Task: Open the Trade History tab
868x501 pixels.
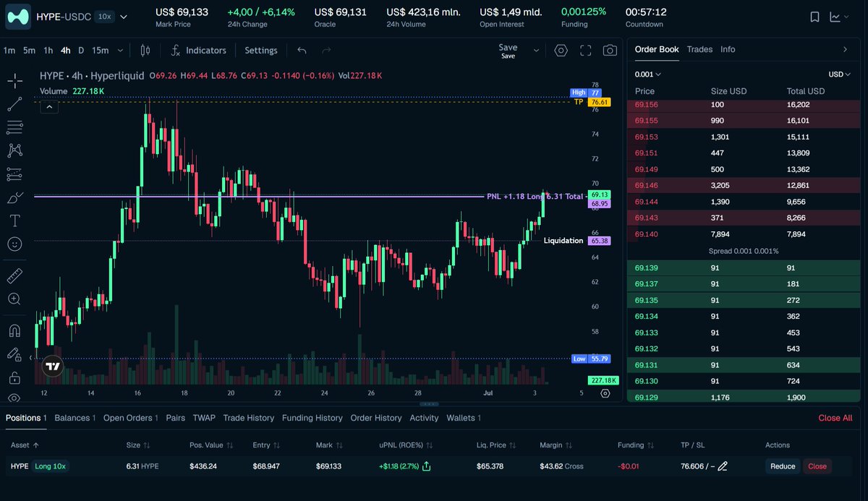Action: click(x=248, y=418)
